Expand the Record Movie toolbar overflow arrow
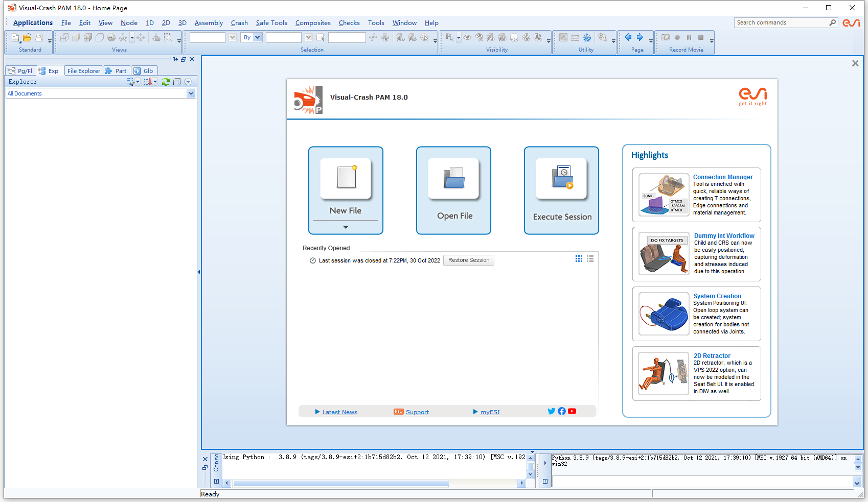This screenshot has width=868, height=502. 712,41
